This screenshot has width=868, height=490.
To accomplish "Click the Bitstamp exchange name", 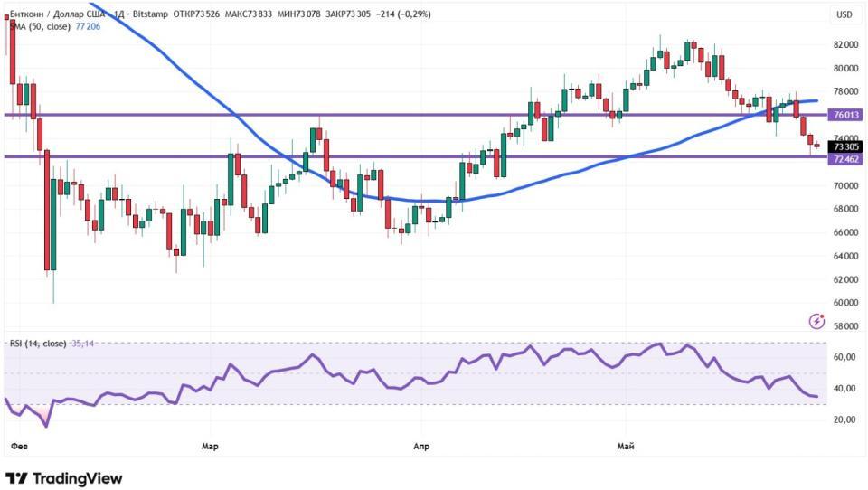I will [150, 14].
